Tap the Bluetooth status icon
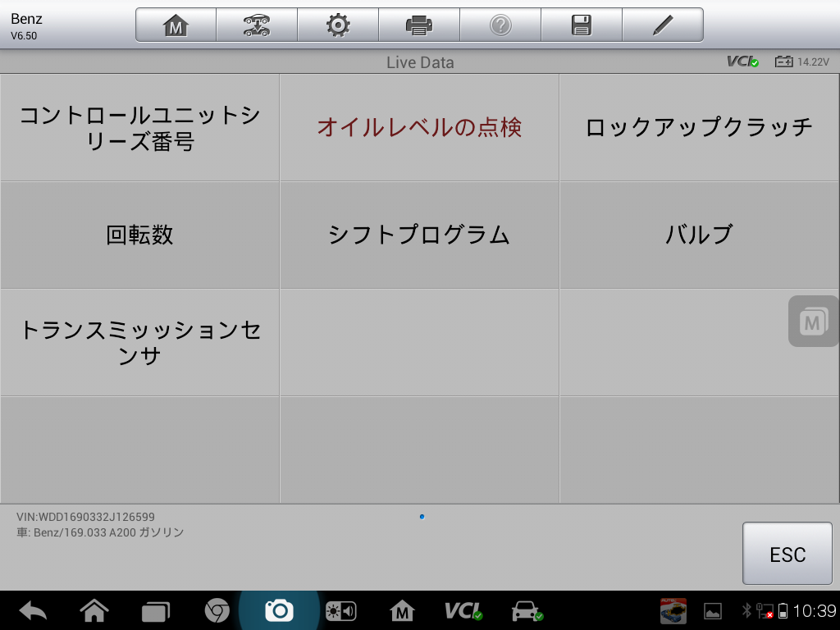 tap(746, 610)
